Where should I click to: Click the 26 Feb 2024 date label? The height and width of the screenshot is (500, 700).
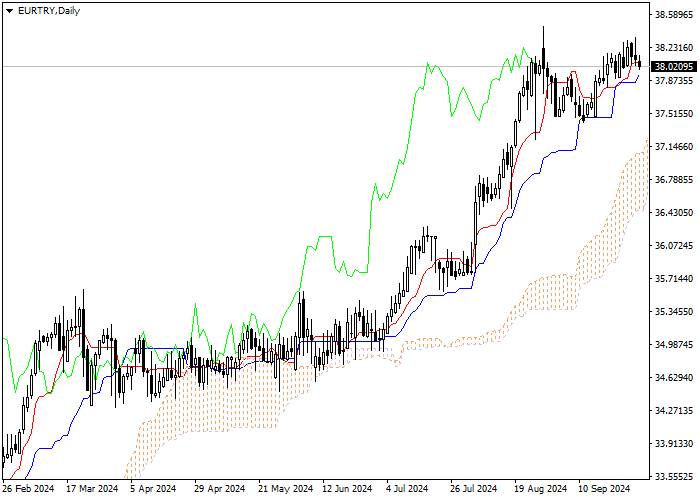click(x=28, y=489)
